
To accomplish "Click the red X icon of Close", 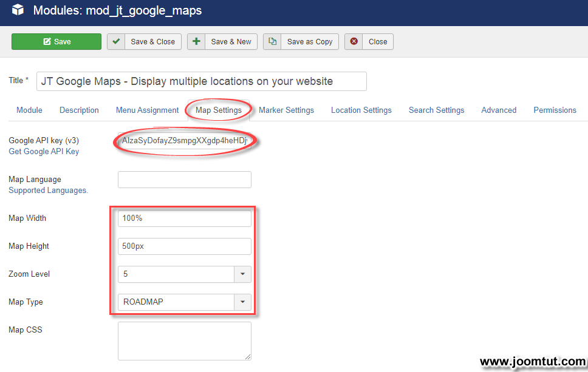I will (354, 42).
